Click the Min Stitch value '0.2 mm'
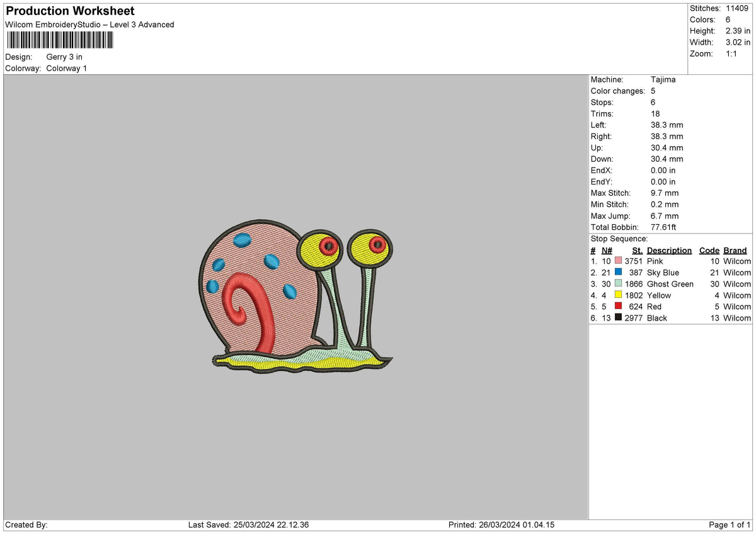 click(665, 204)
